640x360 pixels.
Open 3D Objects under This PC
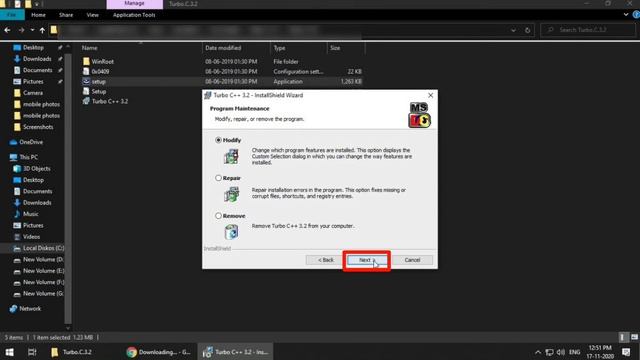point(37,169)
